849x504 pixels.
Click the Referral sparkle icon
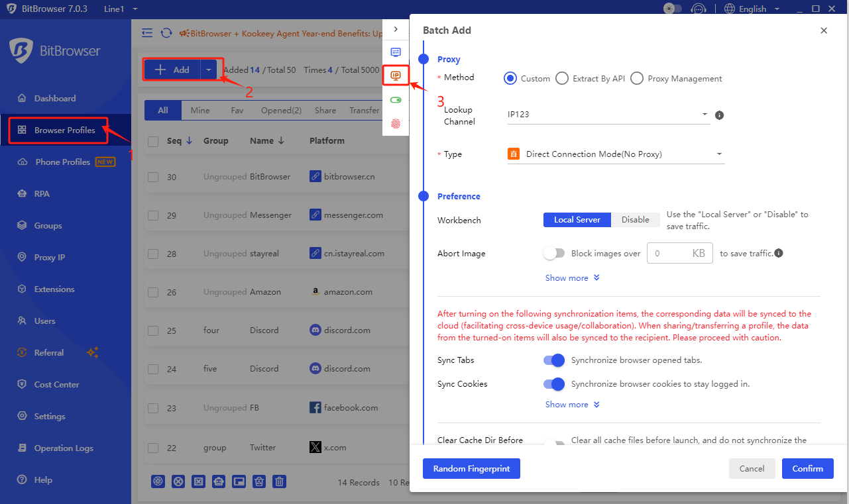point(93,352)
